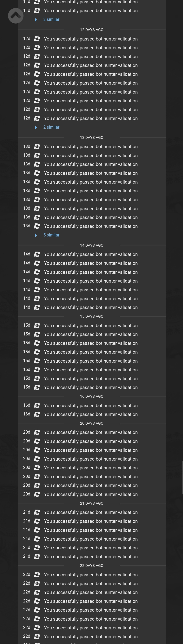Open the "2 similar" link
Viewport: 183px width, 644px height.
51,127
